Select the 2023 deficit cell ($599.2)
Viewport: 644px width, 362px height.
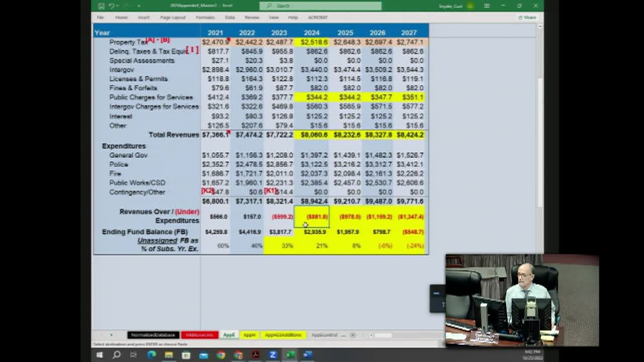(279, 217)
